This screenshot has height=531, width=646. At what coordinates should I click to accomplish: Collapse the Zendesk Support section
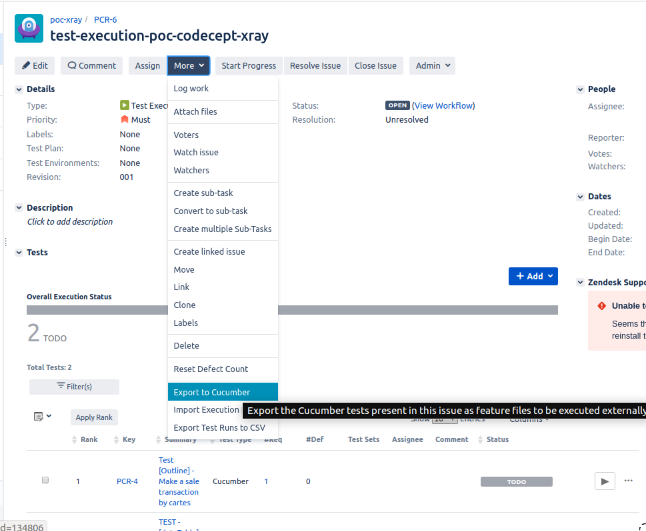(x=580, y=282)
